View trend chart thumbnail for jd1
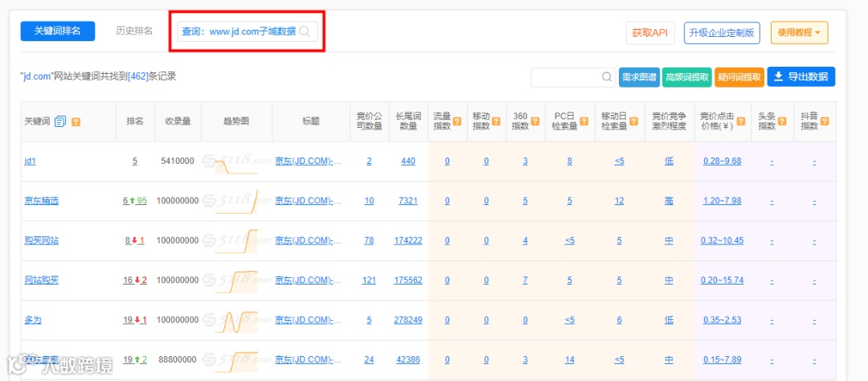Screen dimensions: 868x381 (x=236, y=162)
